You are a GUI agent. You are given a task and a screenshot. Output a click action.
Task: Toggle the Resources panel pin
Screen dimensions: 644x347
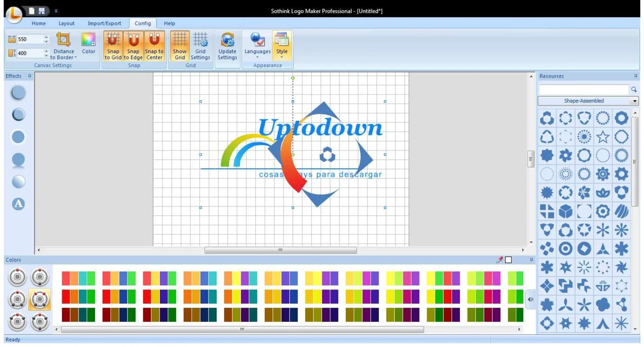pos(635,76)
